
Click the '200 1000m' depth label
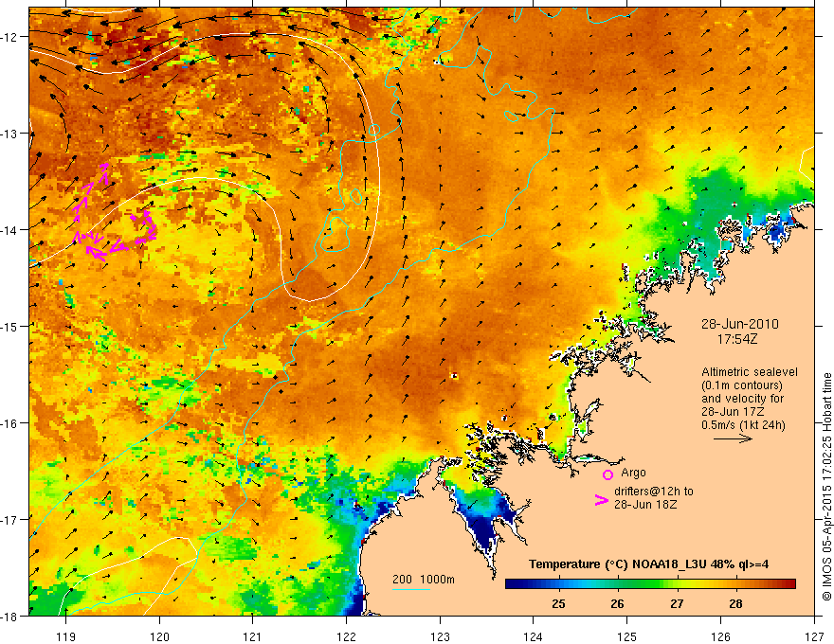[424, 580]
